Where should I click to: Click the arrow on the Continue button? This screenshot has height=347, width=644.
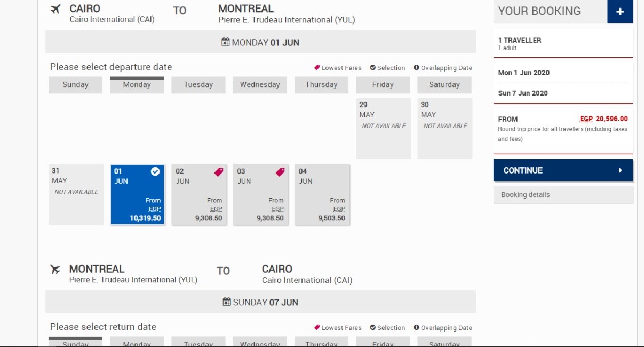click(x=621, y=170)
